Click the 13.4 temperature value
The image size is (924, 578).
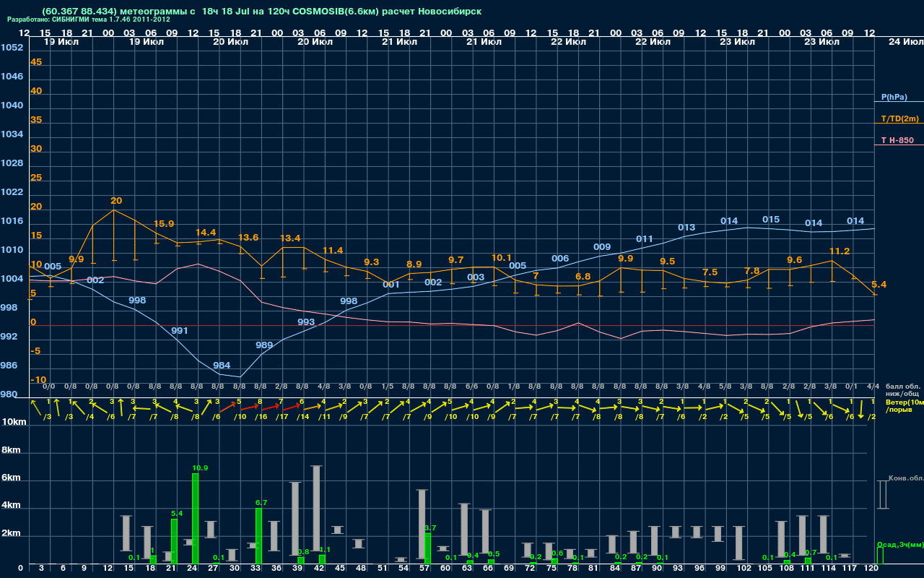(290, 238)
